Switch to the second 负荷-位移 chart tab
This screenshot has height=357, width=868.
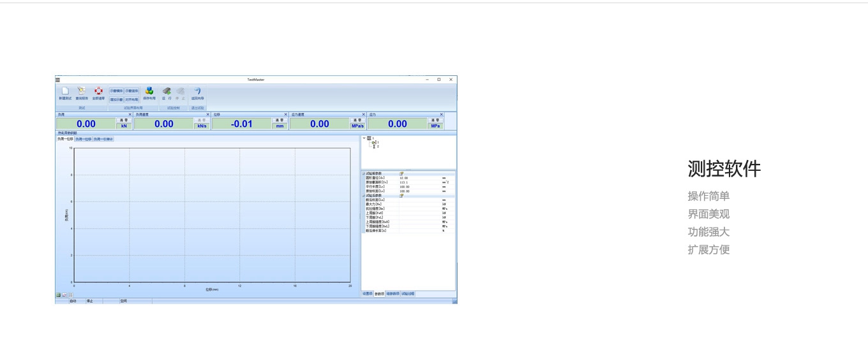coord(83,139)
